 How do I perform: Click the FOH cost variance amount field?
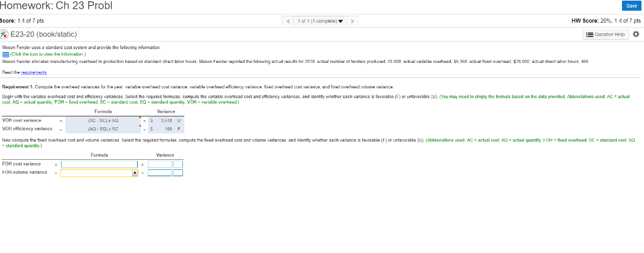(x=160, y=164)
